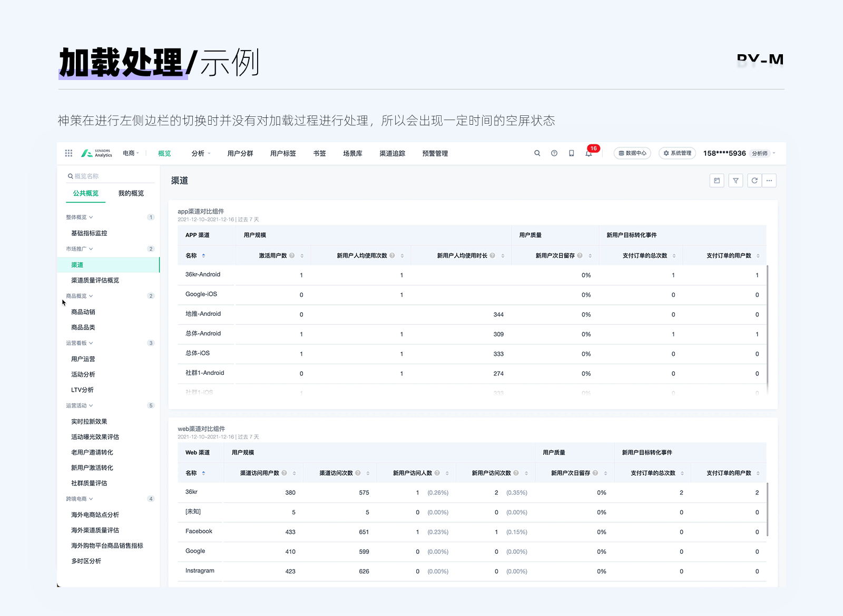Open the search magnifier icon in top bar
The width and height of the screenshot is (843, 616).
(x=537, y=153)
